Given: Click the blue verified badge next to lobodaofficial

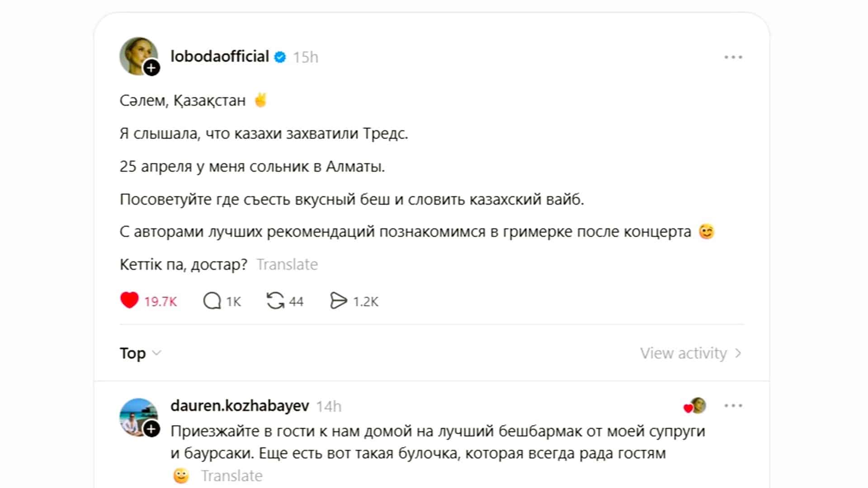Looking at the screenshot, I should tap(280, 57).
